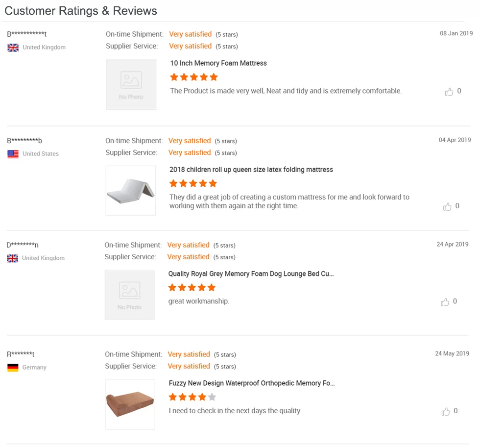Like the 'great workmanship' review
Screen dimensions: 480x448
(x=445, y=302)
